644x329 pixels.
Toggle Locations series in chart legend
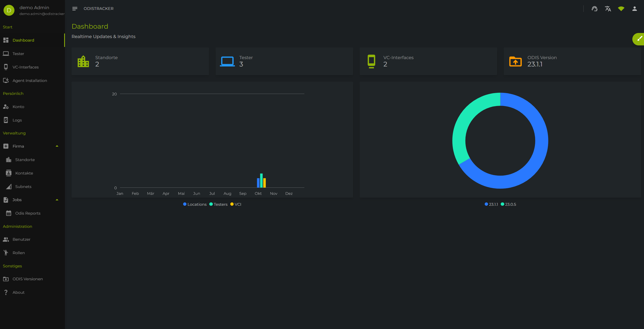pos(195,204)
